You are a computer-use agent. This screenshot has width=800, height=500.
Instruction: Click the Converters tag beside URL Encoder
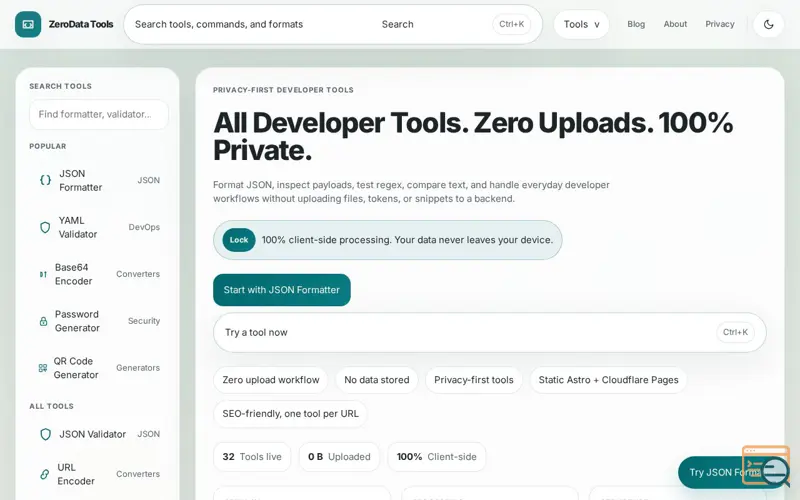pos(138,474)
